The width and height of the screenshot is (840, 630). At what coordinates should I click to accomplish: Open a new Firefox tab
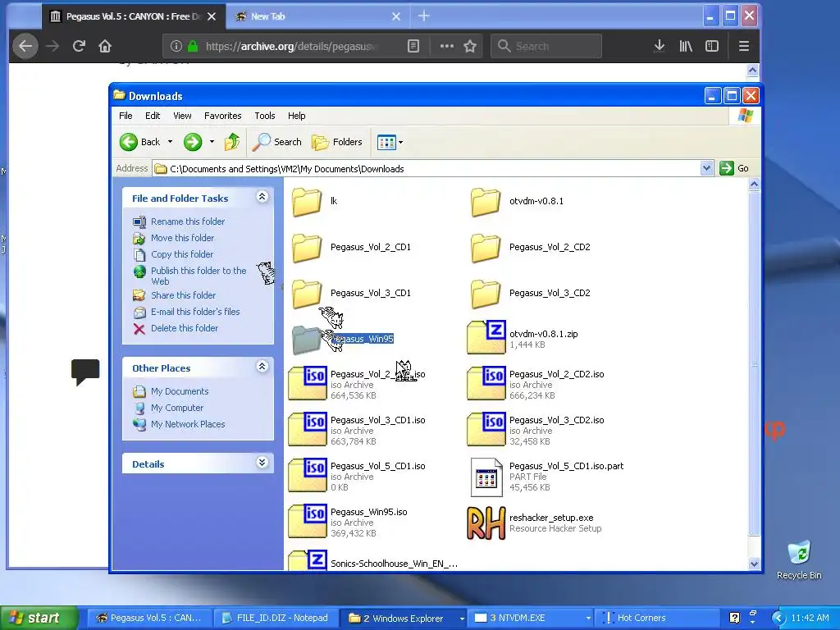(424, 16)
